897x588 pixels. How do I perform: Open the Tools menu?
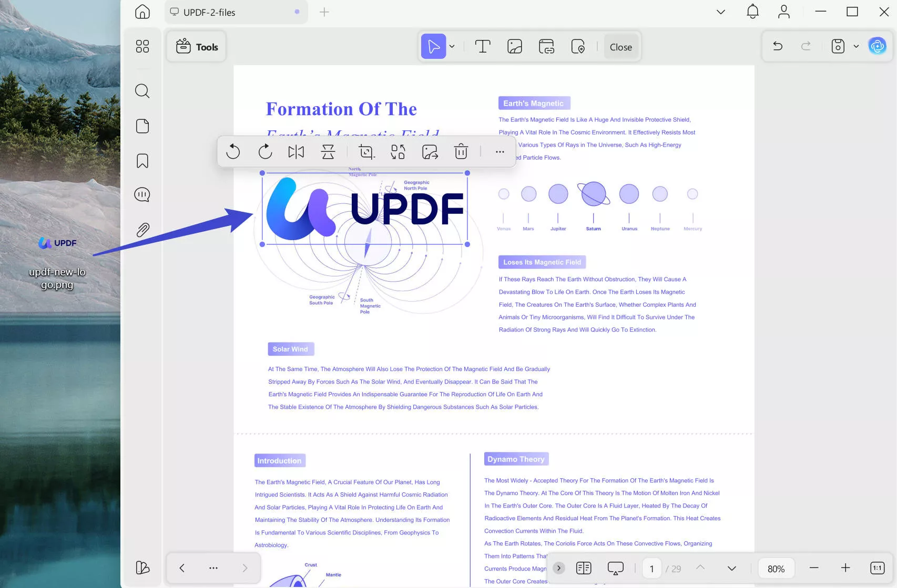(x=196, y=46)
